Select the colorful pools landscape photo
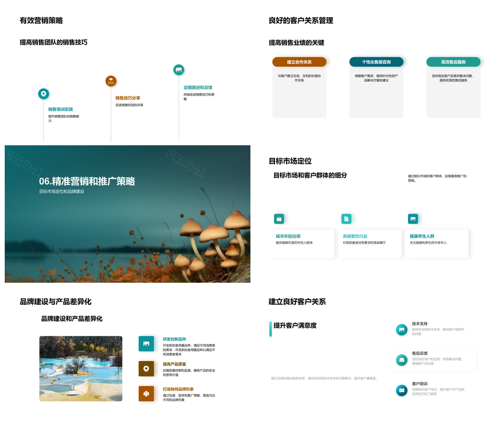504x428 pixels. pyautogui.click(x=81, y=369)
